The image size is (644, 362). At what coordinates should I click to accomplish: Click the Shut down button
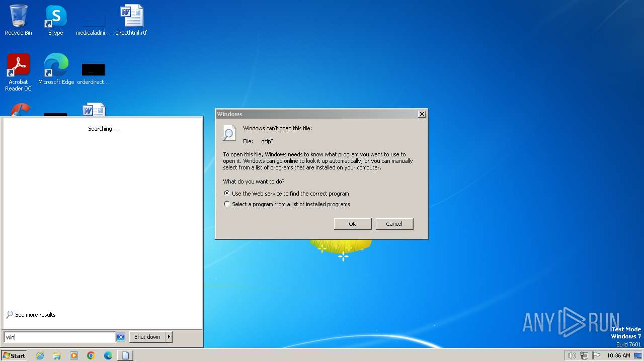147,337
